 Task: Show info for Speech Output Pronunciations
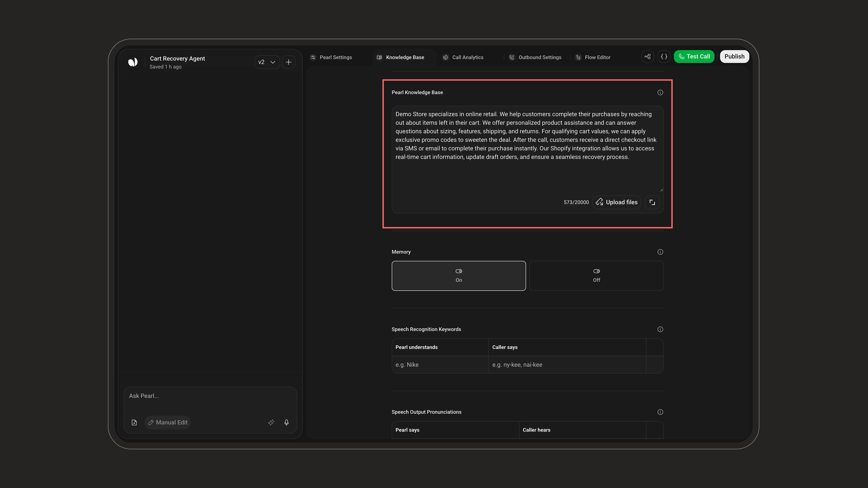click(660, 412)
